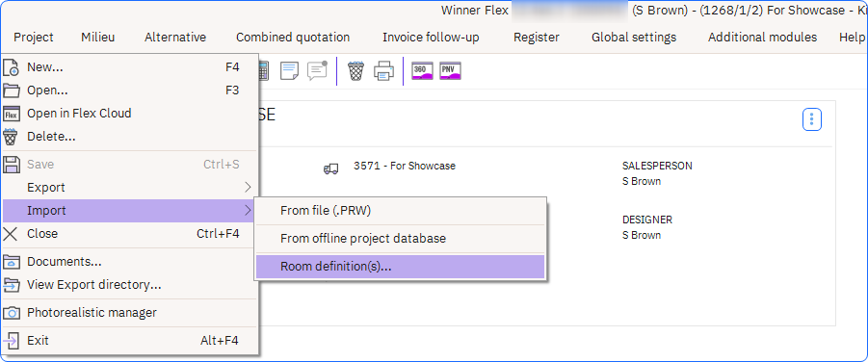Open the Combined quotation menu

point(293,38)
